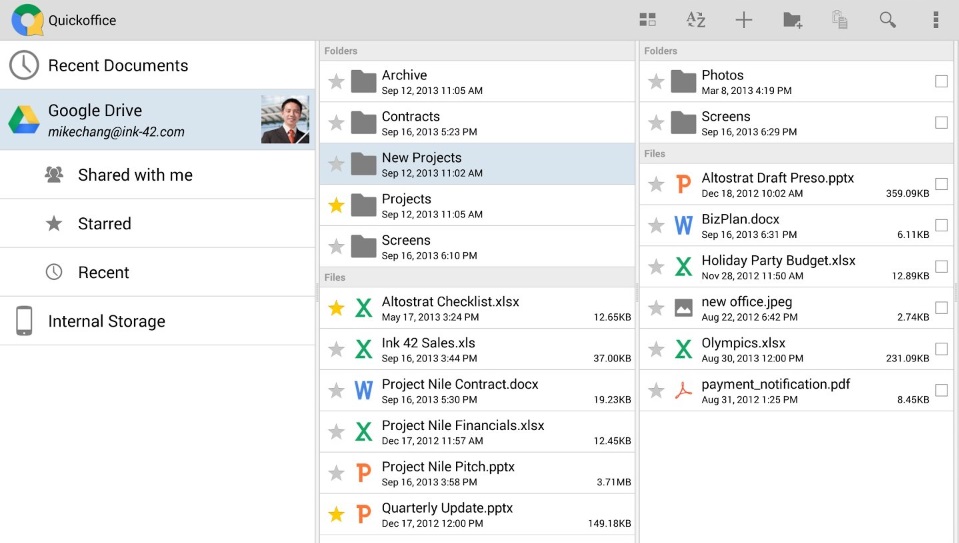Image resolution: width=959 pixels, height=543 pixels.
Task: Click Mike Chang's profile photo thumbnail
Action: [285, 120]
